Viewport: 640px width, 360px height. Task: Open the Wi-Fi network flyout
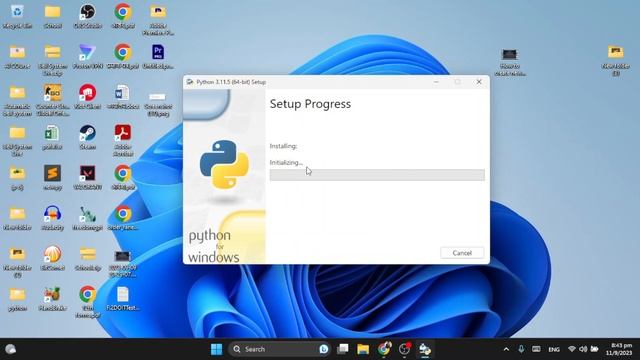click(572, 349)
